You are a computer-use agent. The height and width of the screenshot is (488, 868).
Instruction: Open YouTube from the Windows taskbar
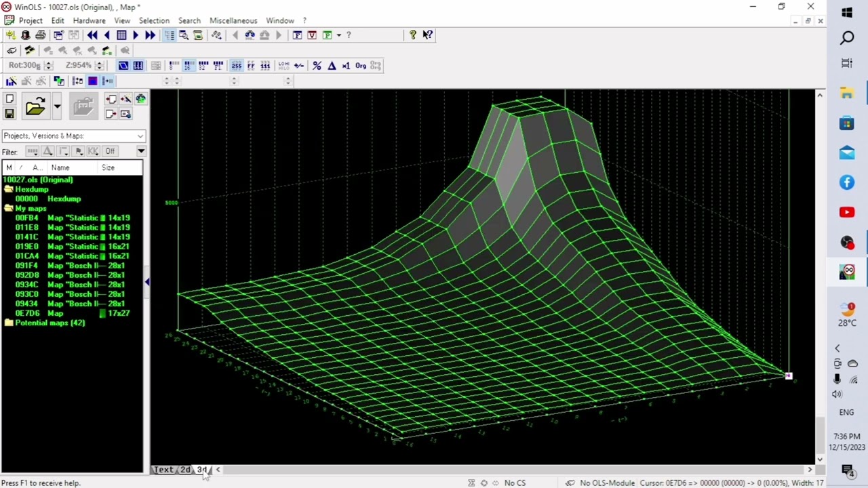pos(847,212)
